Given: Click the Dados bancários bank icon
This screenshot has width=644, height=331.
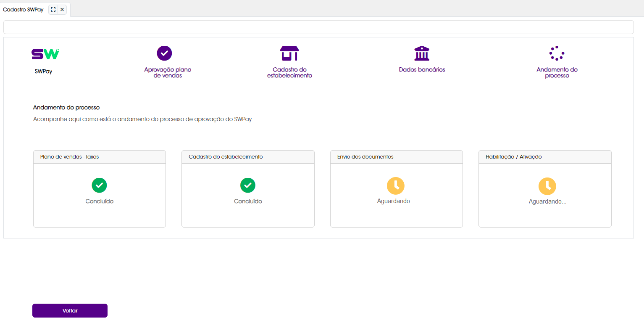Looking at the screenshot, I should point(422,53).
